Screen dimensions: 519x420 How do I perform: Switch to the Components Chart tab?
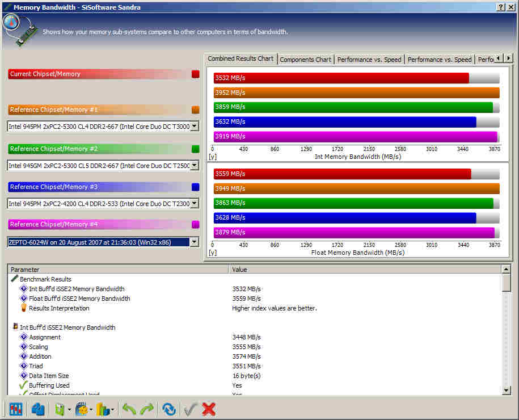(x=305, y=60)
